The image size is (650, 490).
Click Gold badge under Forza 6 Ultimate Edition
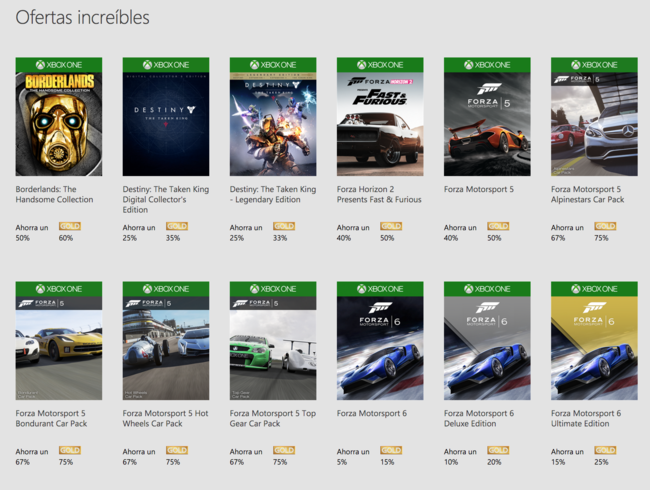point(605,450)
